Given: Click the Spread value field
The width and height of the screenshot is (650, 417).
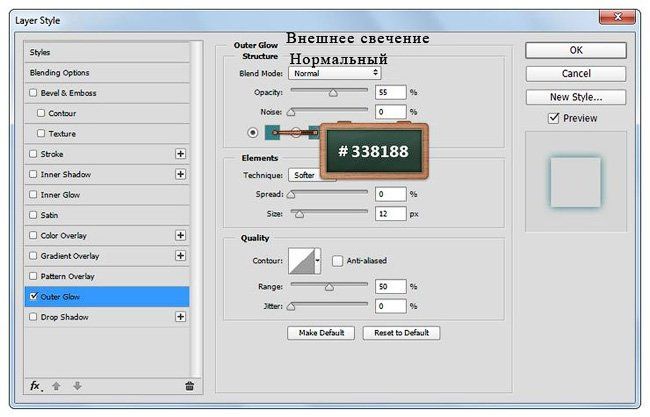Looking at the screenshot, I should tap(390, 194).
